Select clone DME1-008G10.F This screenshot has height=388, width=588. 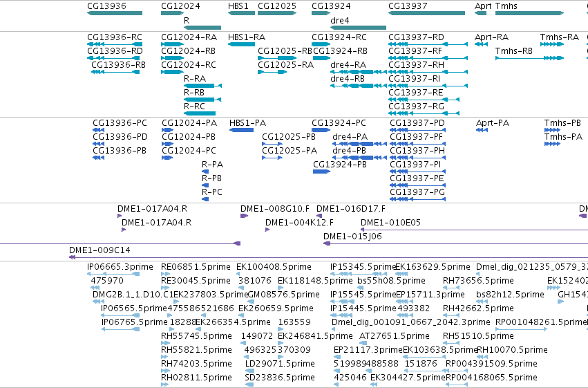pyautogui.click(x=244, y=215)
